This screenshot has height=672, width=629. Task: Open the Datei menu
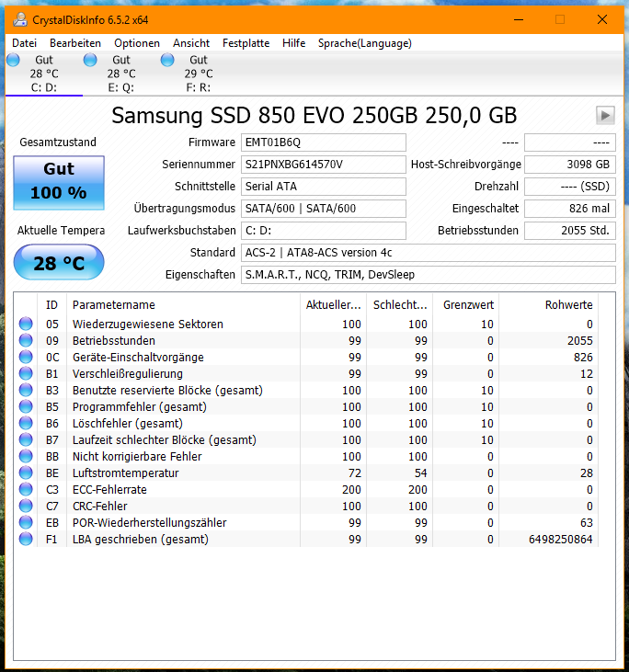[x=25, y=43]
